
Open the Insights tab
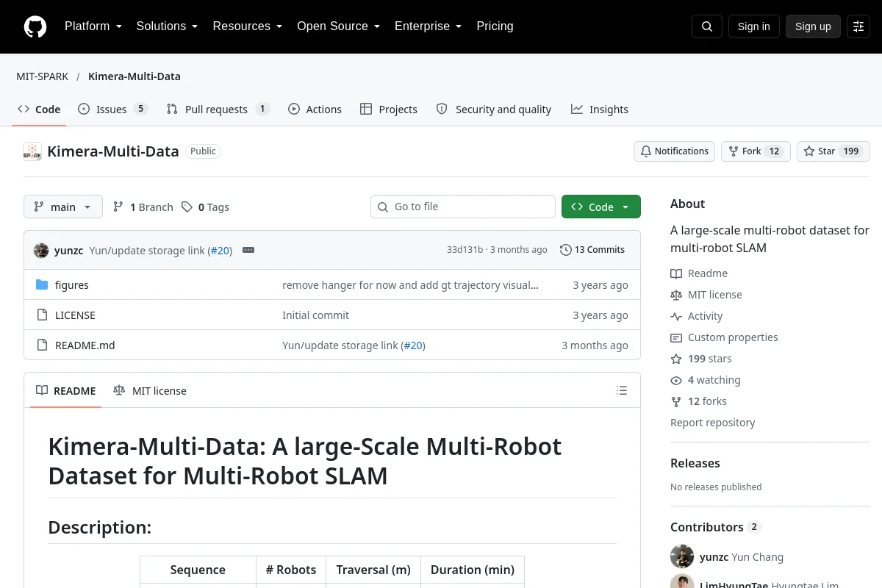[x=600, y=110]
